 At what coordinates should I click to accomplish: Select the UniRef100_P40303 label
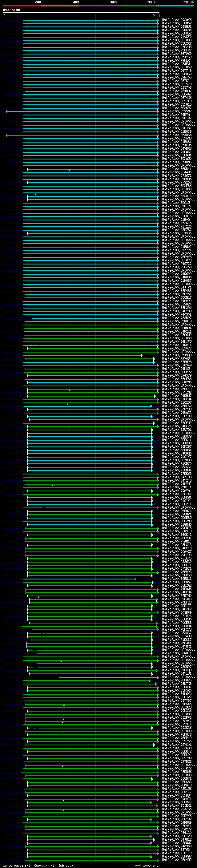(177, 846)
